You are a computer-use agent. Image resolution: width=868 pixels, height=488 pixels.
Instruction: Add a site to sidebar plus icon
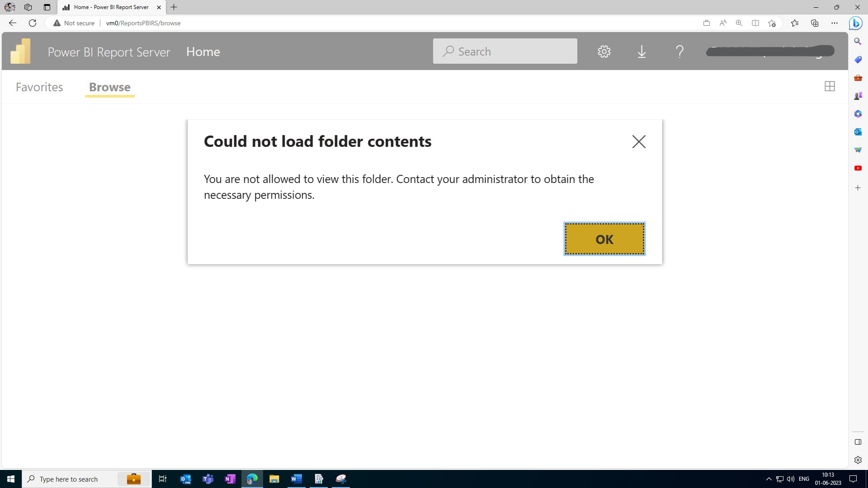(858, 188)
